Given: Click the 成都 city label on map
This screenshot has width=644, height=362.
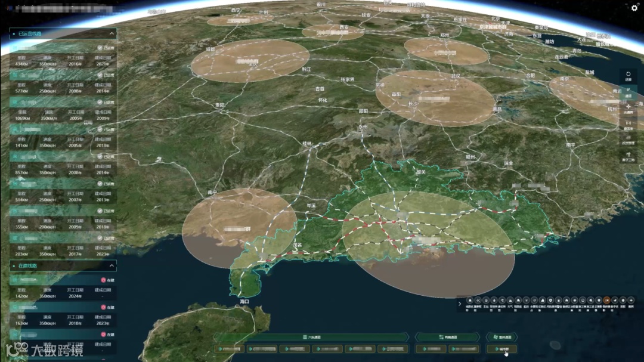Looking at the screenshot, I should 210,49.
